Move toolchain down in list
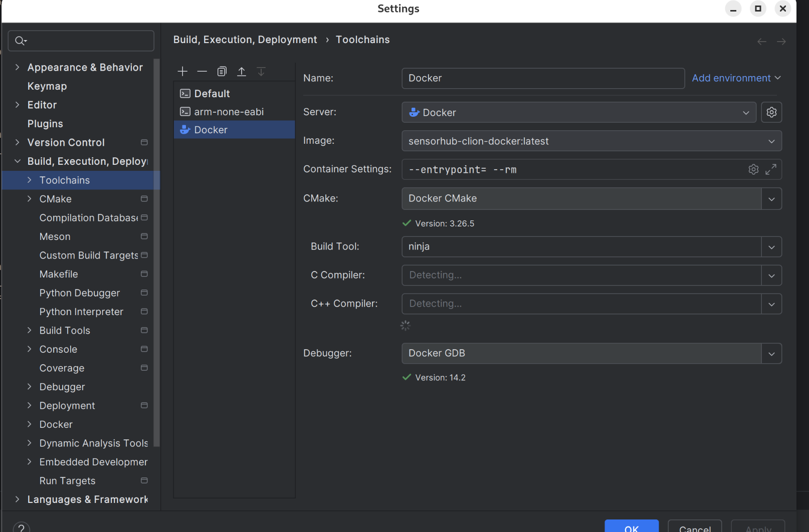This screenshot has width=809, height=532. click(261, 72)
